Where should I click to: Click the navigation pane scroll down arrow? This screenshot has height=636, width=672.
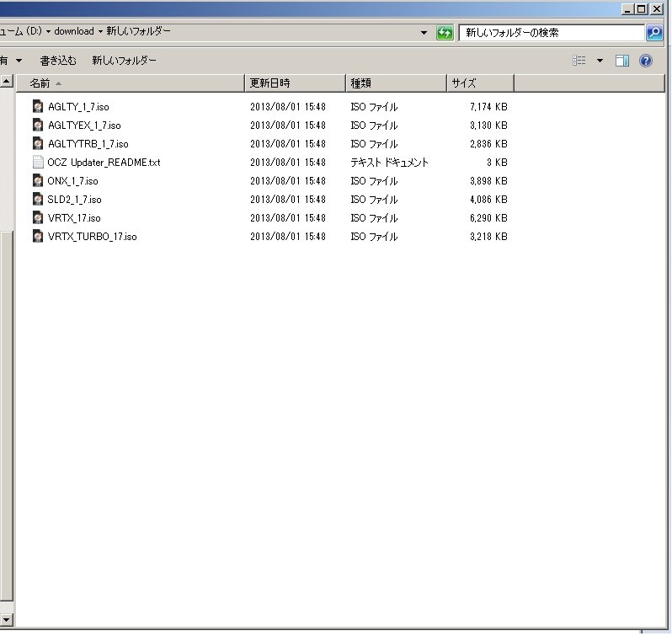coord(7,619)
